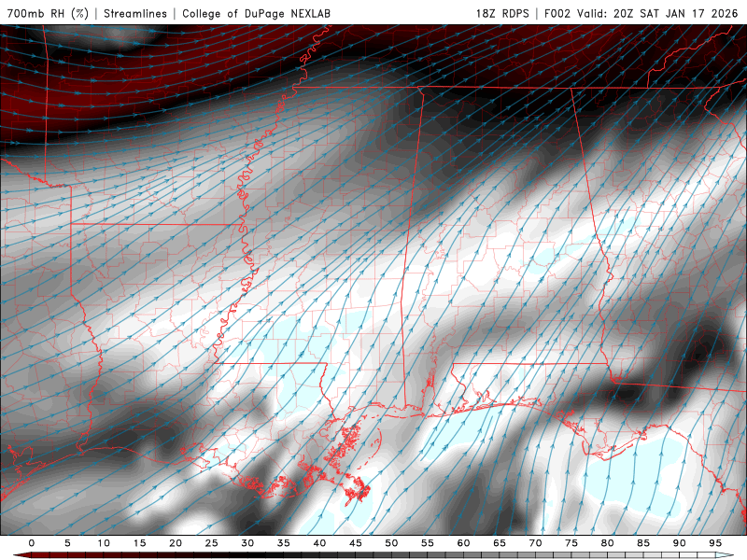Click the '85' colorbar tick label
The height and width of the screenshot is (560, 747).
(643, 543)
